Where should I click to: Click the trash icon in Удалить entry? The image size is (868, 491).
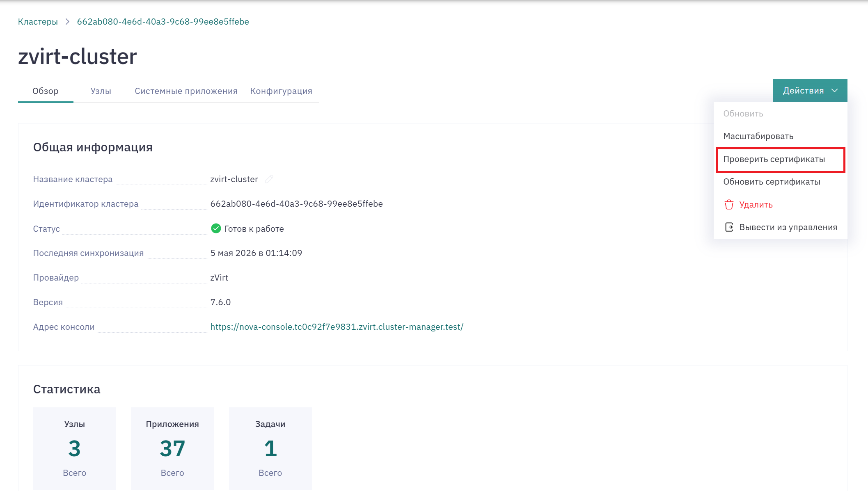coord(729,205)
